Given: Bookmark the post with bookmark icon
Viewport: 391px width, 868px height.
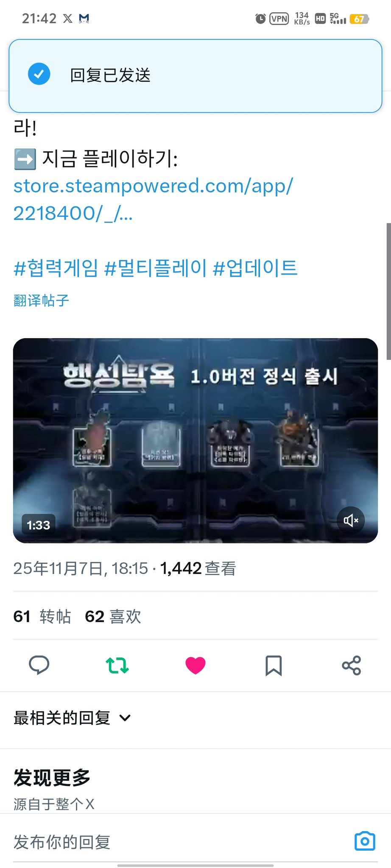Looking at the screenshot, I should 274,665.
